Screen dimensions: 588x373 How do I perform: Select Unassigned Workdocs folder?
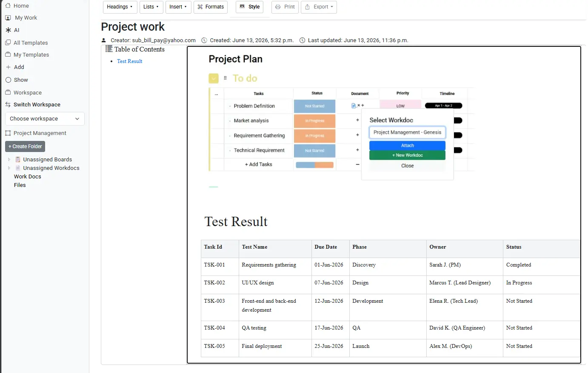tap(51, 168)
